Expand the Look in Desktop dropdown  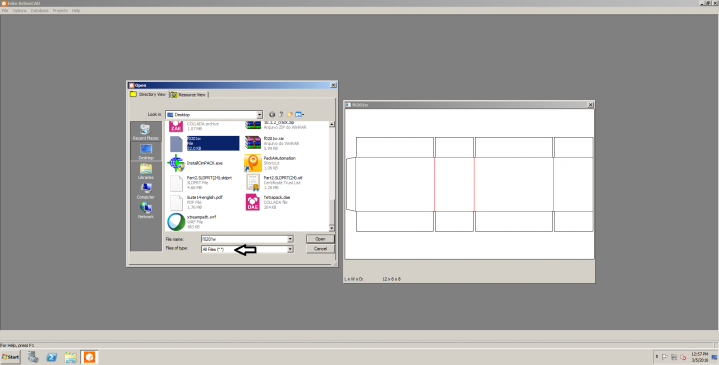tap(259, 115)
